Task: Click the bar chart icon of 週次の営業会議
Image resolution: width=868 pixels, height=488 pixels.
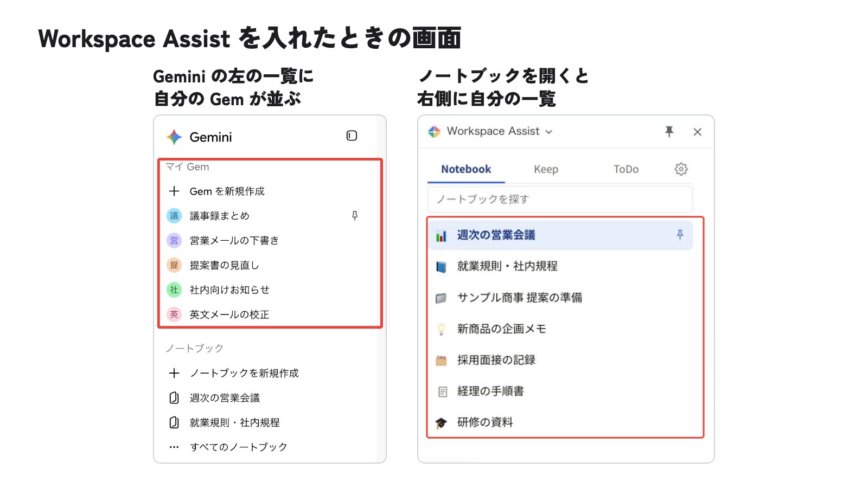Action: [442, 236]
